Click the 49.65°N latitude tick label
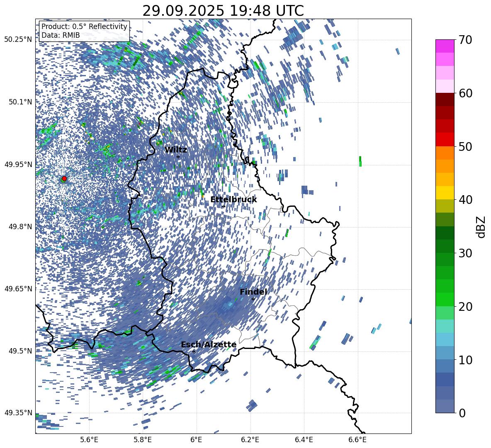Screen dimensions: 491x448 (18, 288)
